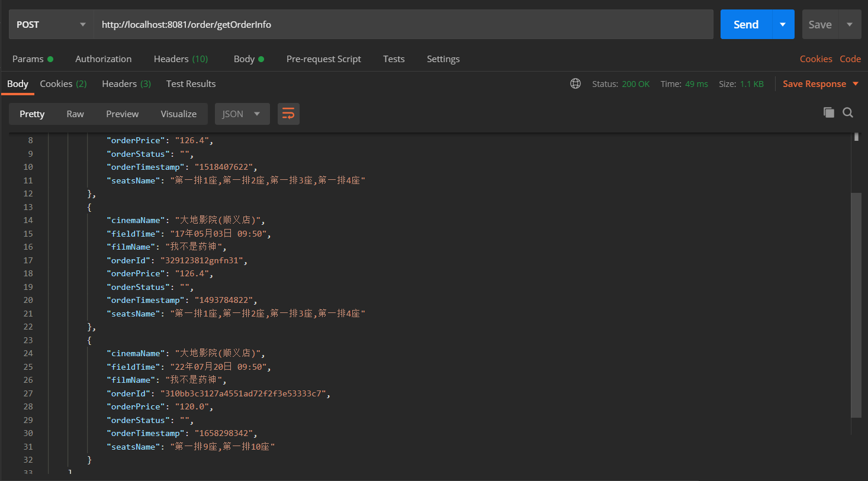868x481 pixels.
Task: Click the request URL input field
Action: click(x=403, y=24)
